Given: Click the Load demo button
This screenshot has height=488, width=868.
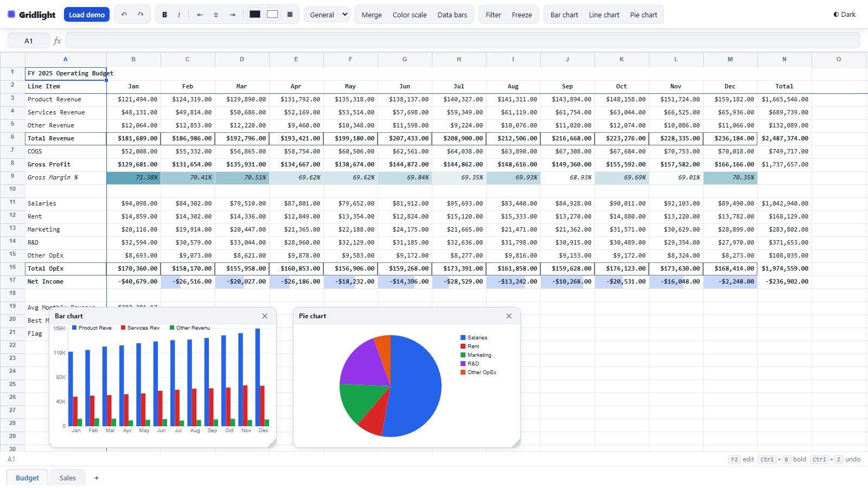Looking at the screenshot, I should point(87,15).
